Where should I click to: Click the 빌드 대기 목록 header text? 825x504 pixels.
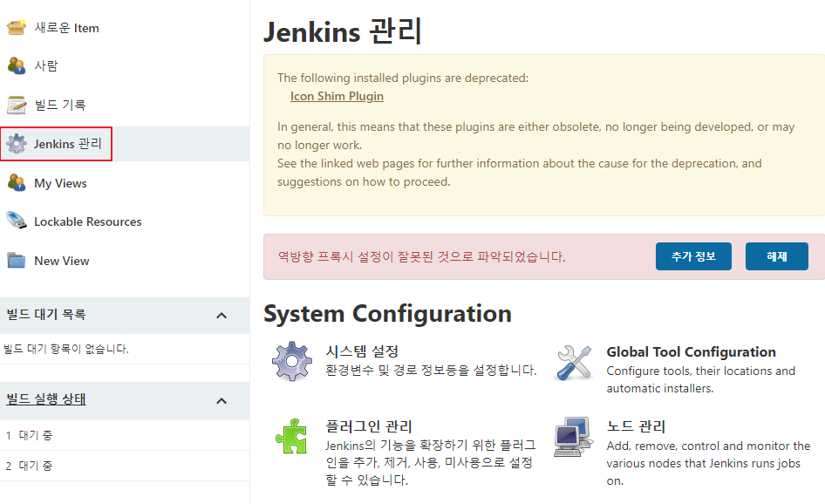pyautogui.click(x=45, y=314)
